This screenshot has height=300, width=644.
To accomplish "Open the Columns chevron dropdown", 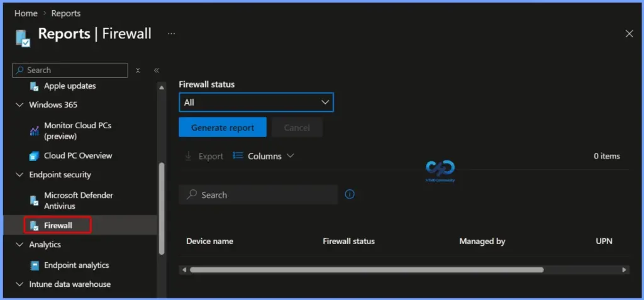I will coord(291,156).
